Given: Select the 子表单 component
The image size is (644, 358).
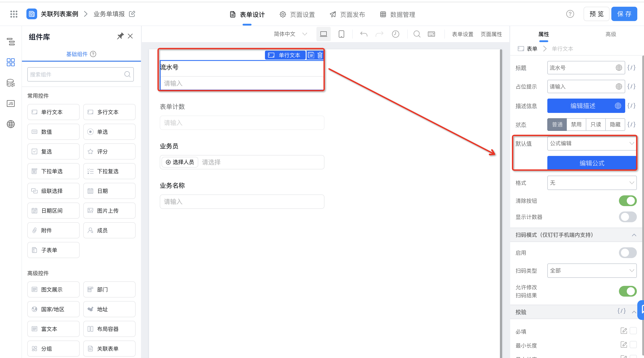Looking at the screenshot, I should coord(53,250).
